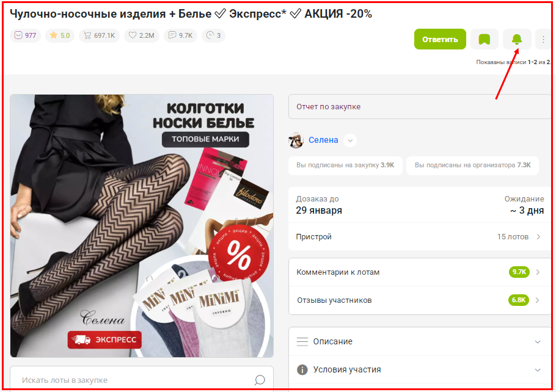Expand the Условия участия section

click(x=419, y=369)
